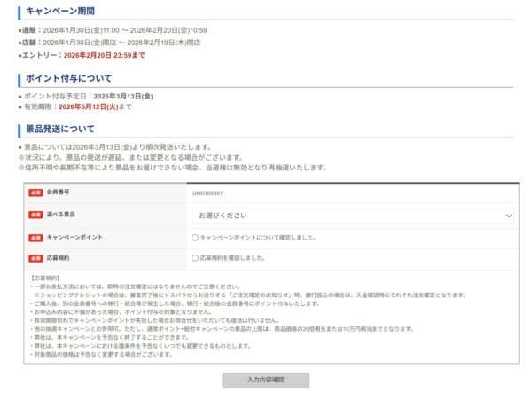This screenshot has height=393, width=532.
Task: Click the member number 5000368387
Action: coord(207,193)
